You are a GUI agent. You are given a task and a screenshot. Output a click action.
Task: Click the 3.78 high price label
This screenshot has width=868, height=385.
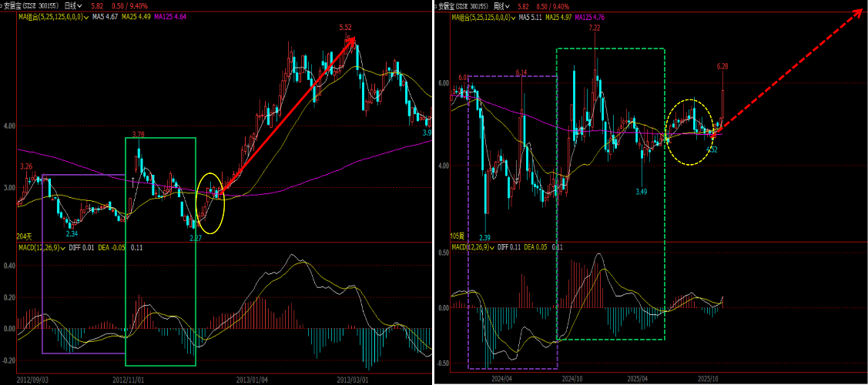[139, 135]
